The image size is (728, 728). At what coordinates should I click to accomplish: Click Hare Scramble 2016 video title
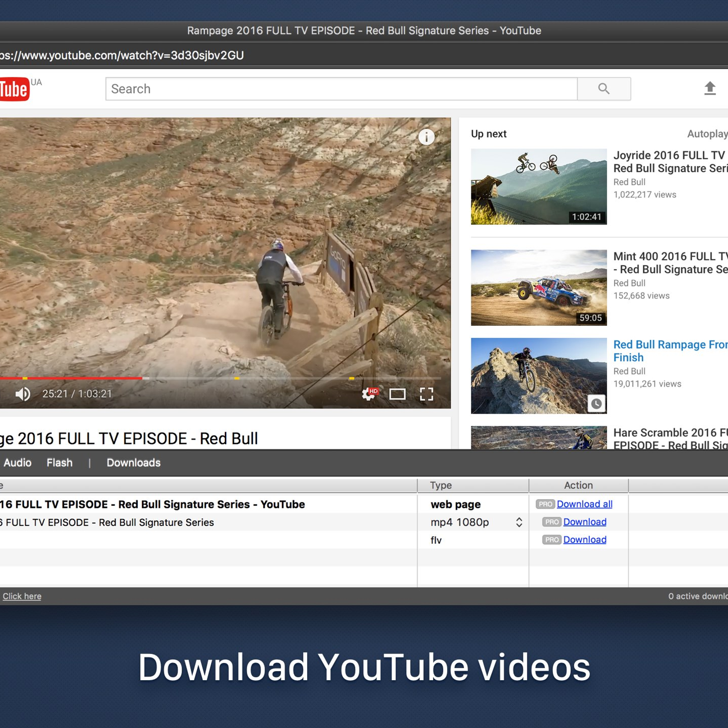pos(671,439)
